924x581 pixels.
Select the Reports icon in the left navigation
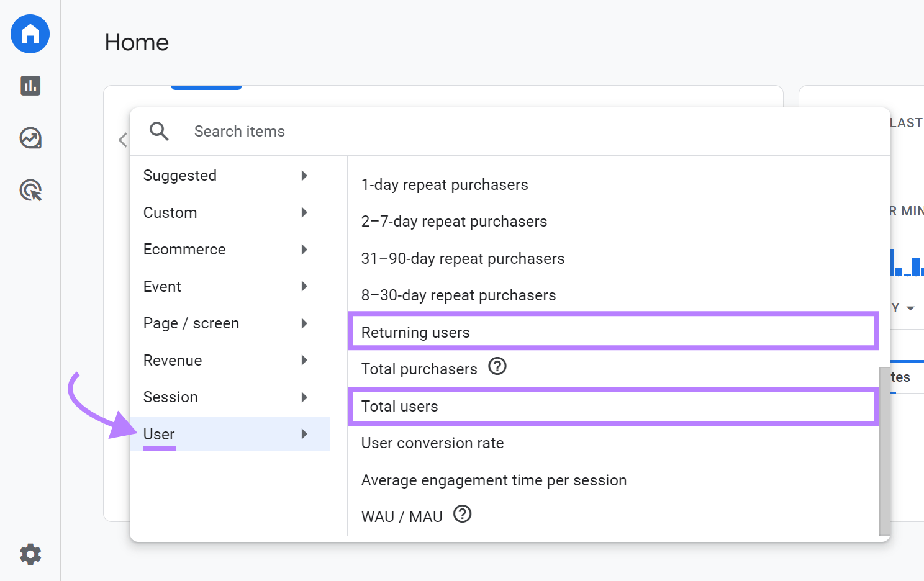(x=30, y=86)
